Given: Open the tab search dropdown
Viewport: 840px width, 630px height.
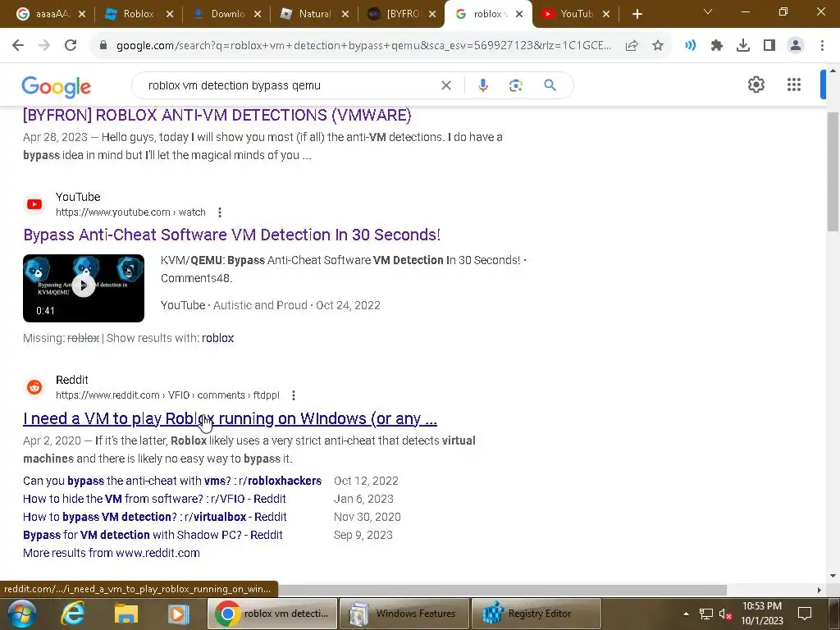Looking at the screenshot, I should click(x=708, y=11).
